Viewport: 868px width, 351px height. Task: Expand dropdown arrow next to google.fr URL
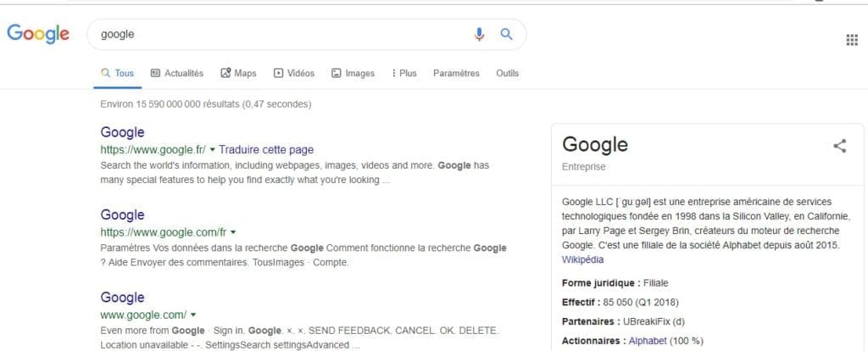(x=213, y=150)
